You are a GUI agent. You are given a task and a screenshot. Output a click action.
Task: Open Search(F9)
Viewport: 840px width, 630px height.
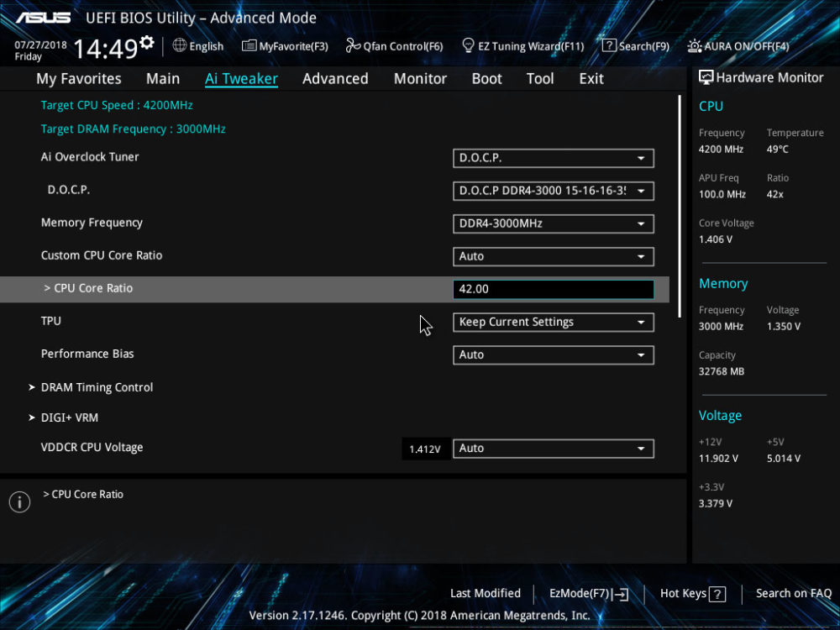click(636, 46)
